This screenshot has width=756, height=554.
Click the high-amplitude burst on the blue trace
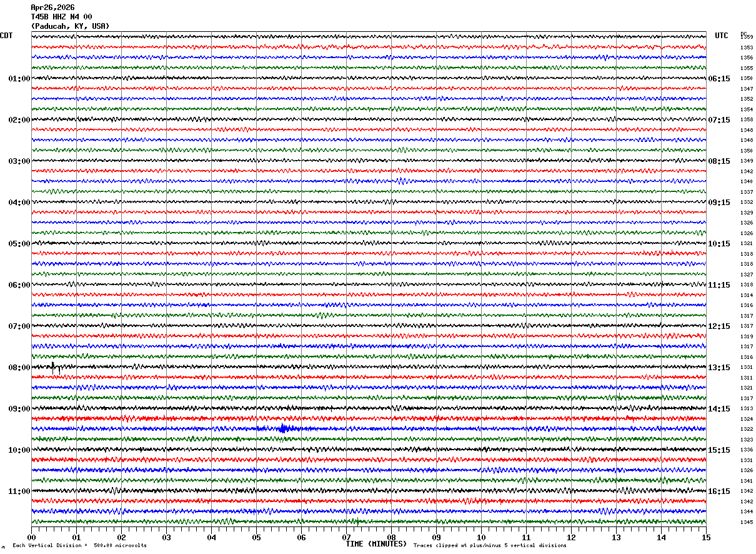tap(284, 429)
